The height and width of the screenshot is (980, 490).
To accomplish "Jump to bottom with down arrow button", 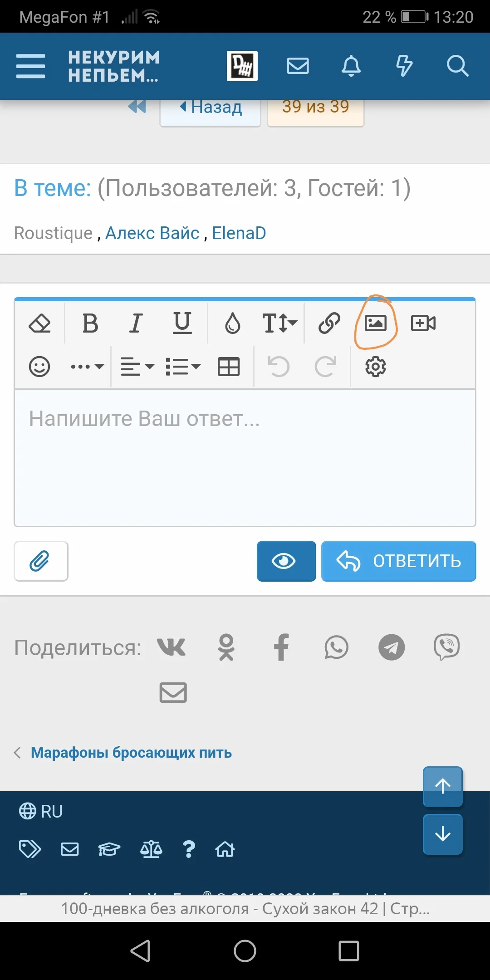I will point(443,834).
